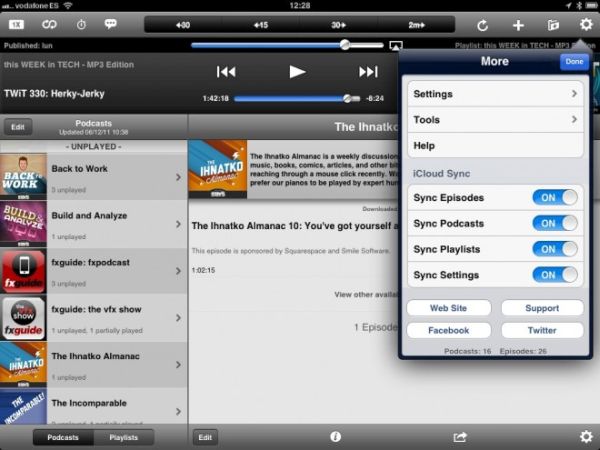Select the Build and Analyze artwork
Screen dimensions: 600x450
click(23, 224)
